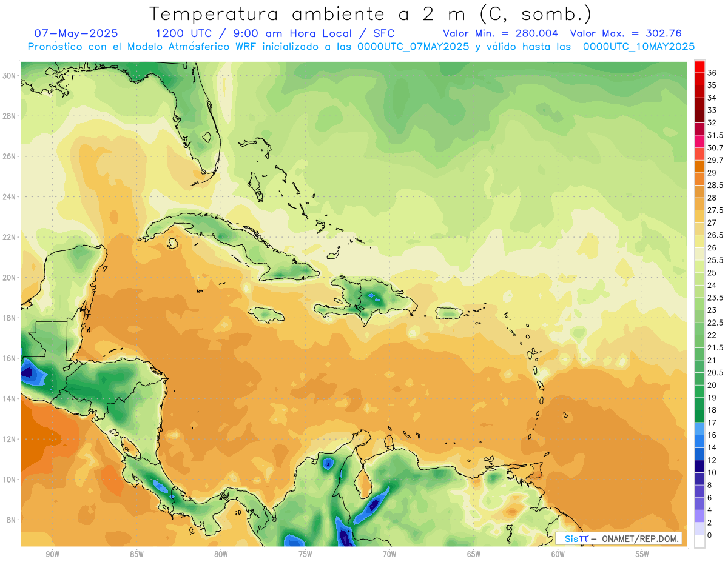728x562 pixels.
Task: Click the bright red swatch above 36
Action: 699,67
